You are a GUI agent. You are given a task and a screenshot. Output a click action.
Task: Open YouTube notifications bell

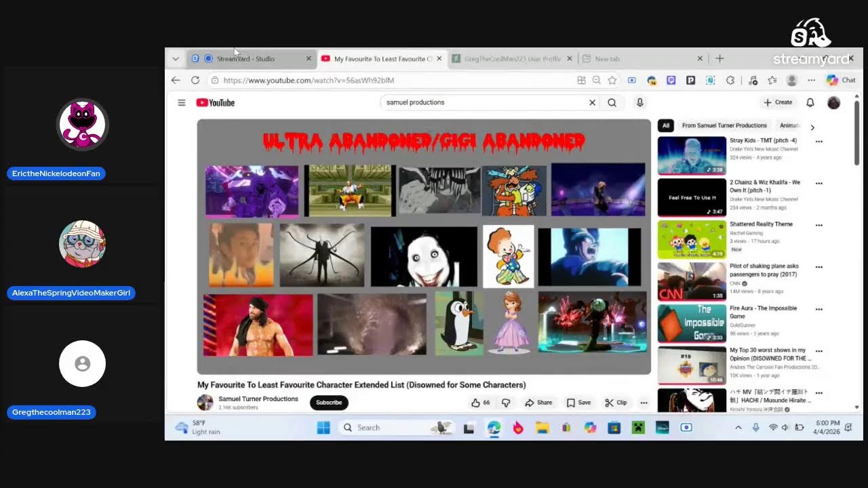[x=810, y=102]
